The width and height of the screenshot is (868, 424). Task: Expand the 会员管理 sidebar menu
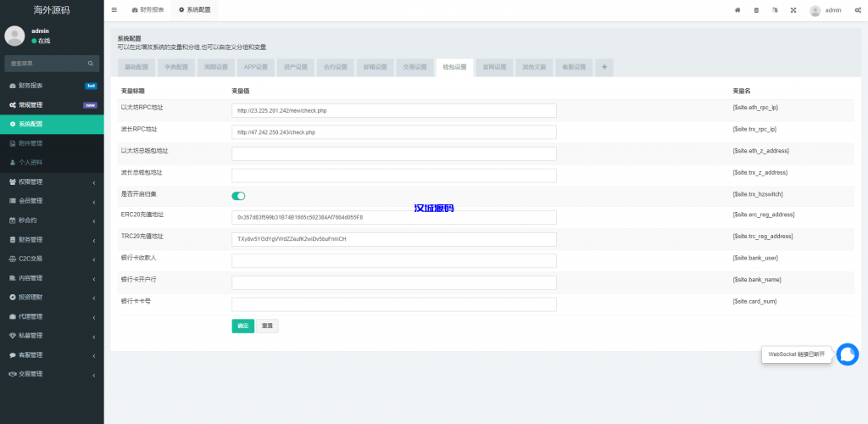point(51,201)
